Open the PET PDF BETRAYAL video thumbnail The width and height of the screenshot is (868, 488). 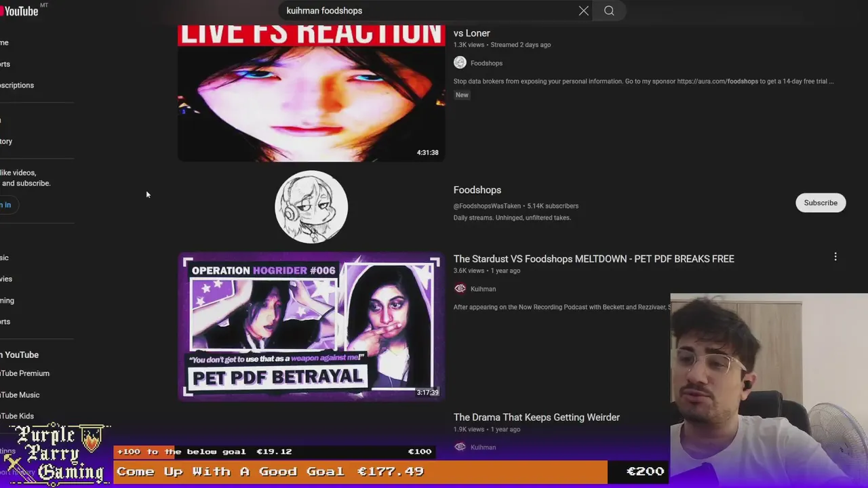coord(311,327)
